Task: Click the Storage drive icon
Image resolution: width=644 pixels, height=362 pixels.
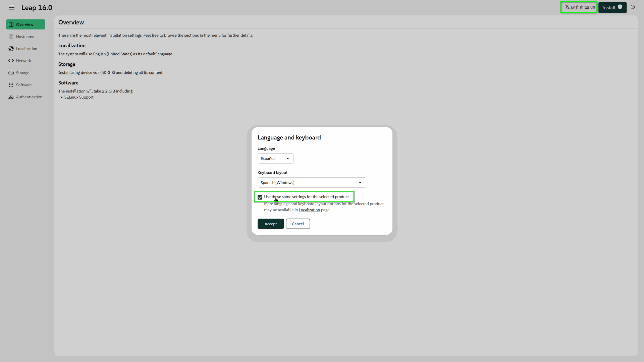Action: point(11,73)
